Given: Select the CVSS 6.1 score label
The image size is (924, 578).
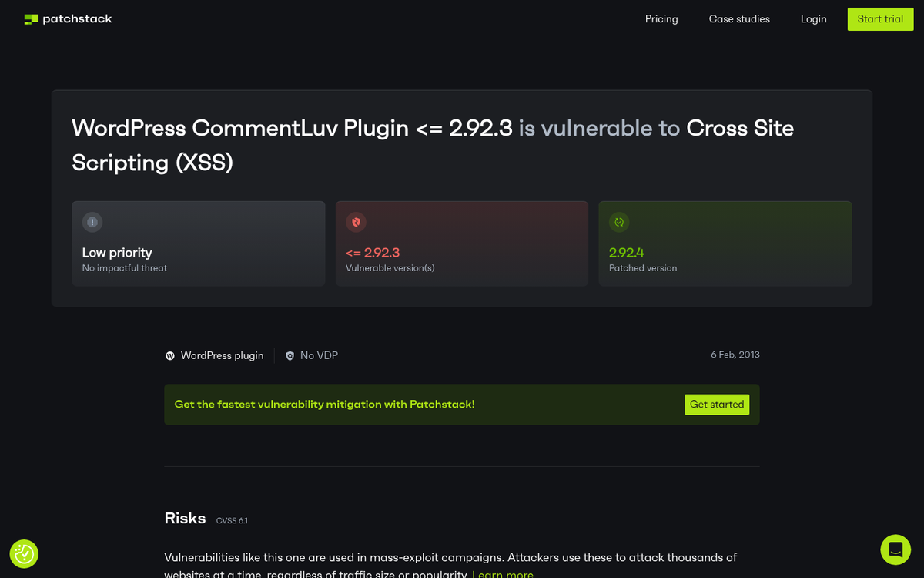Looking at the screenshot, I should pos(232,521).
